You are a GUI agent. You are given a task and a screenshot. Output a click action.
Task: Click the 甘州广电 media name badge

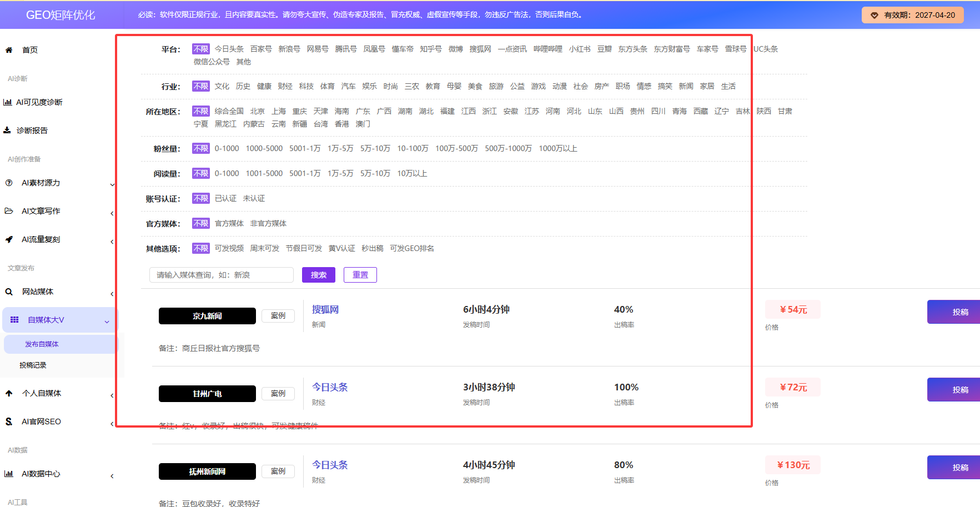coord(207,394)
